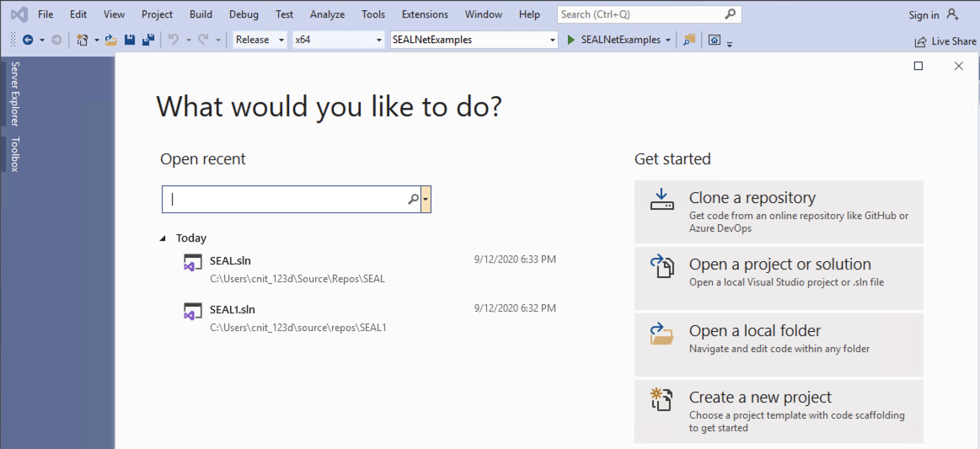
Task: Click the Undo toolbar icon
Action: tap(174, 40)
